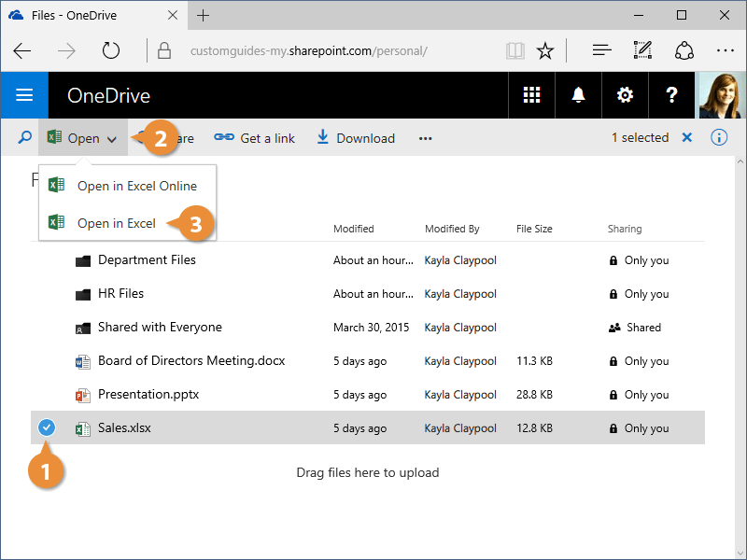Viewport: 747px width, 560px height.
Task: Clear the selection with X icon
Action: (687, 138)
